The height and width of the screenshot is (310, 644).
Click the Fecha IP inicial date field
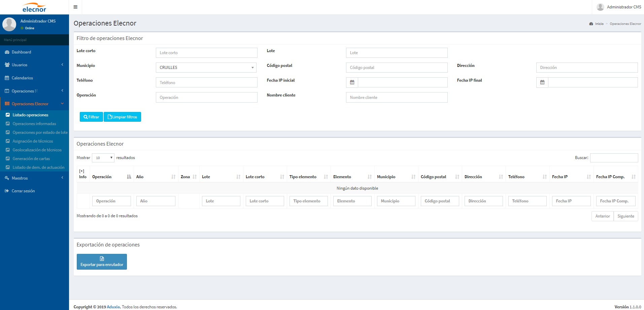point(403,82)
